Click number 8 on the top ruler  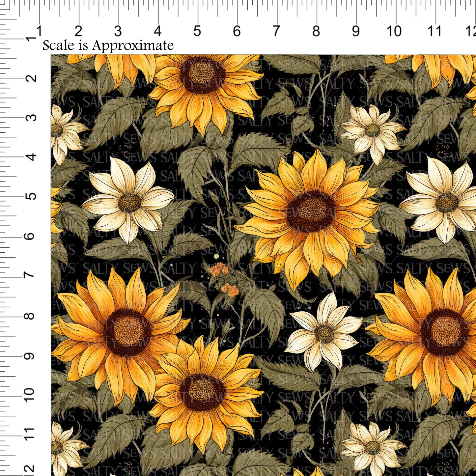click(x=316, y=31)
